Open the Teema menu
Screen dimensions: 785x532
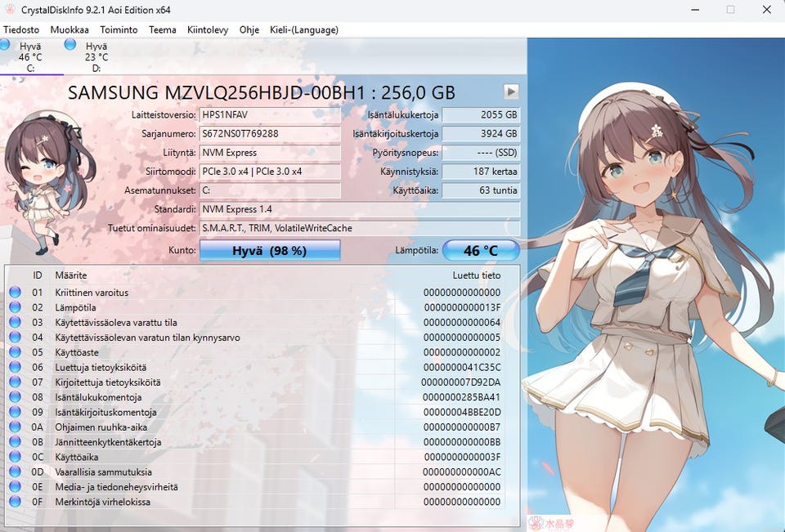(x=162, y=30)
